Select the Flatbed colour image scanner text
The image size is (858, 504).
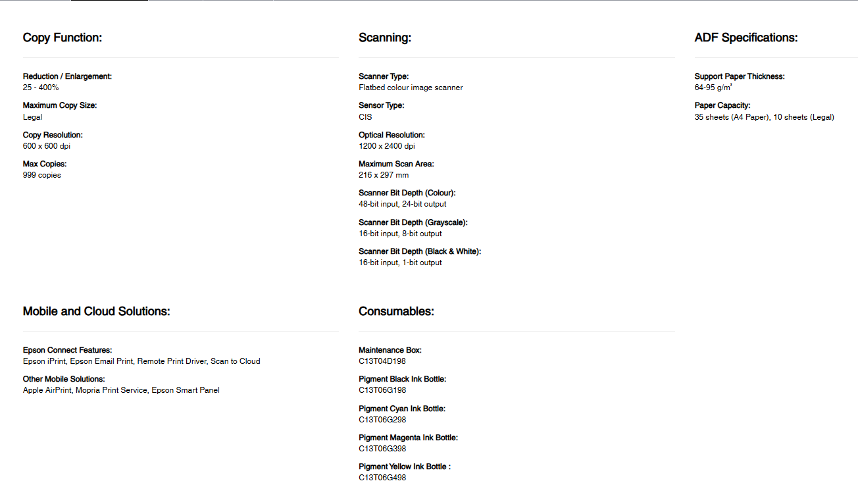click(x=411, y=88)
